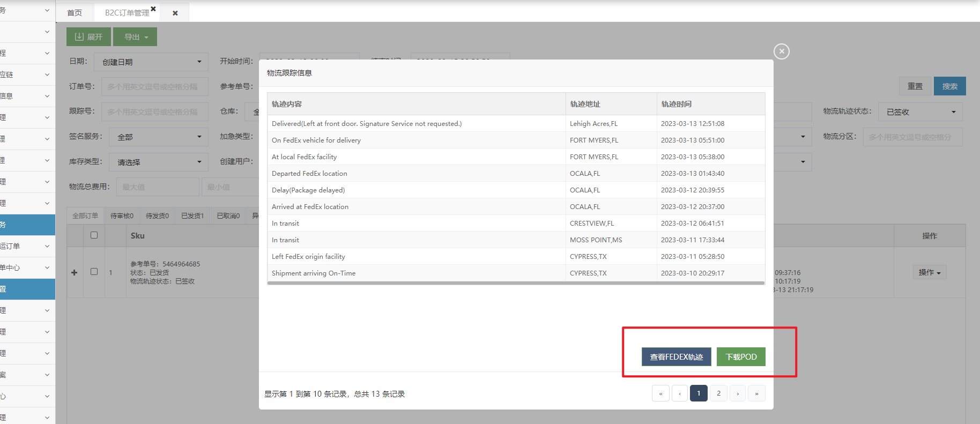Select 'Departed FedEx location' row
Image resolution: width=980 pixels, height=424 pixels.
pos(516,173)
